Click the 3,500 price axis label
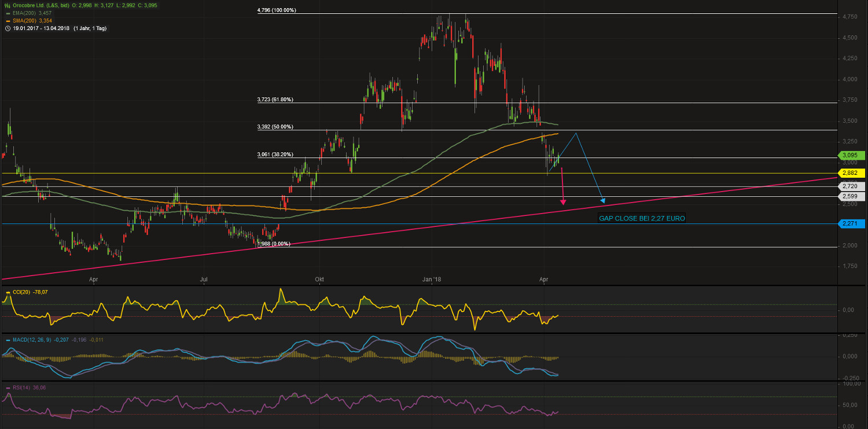The image size is (868, 429). [x=851, y=121]
